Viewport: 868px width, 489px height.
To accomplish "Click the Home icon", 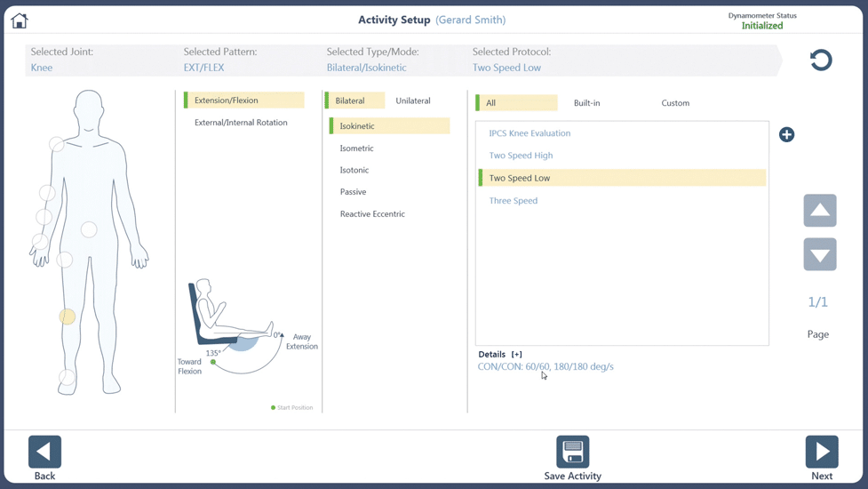I will coord(20,20).
